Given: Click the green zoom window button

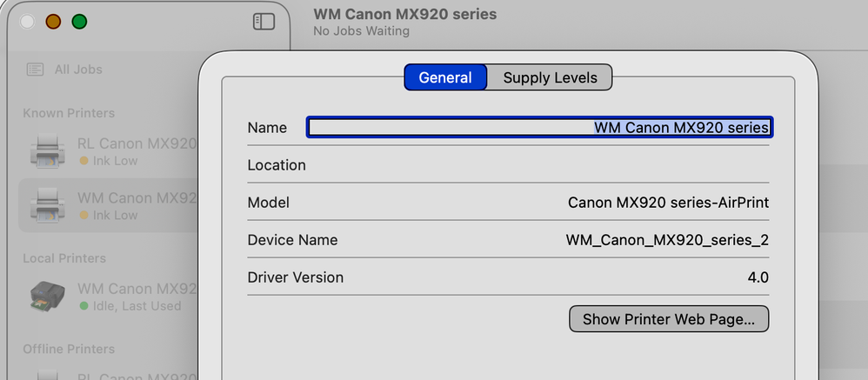Looking at the screenshot, I should [x=80, y=22].
